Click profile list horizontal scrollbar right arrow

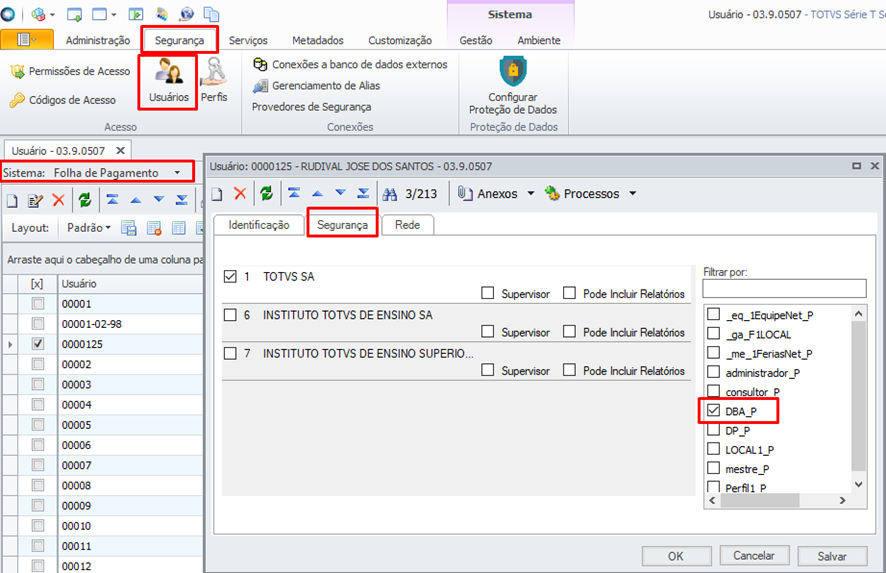tap(842, 500)
